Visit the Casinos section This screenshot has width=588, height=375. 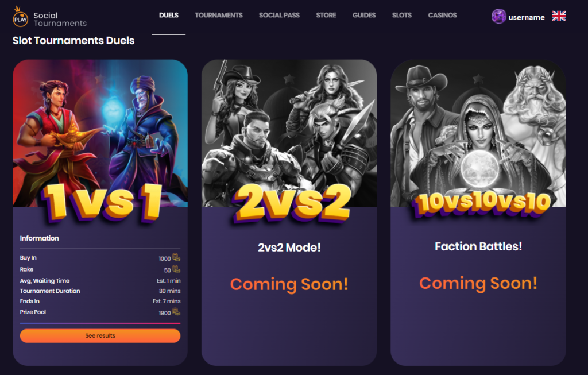(443, 16)
